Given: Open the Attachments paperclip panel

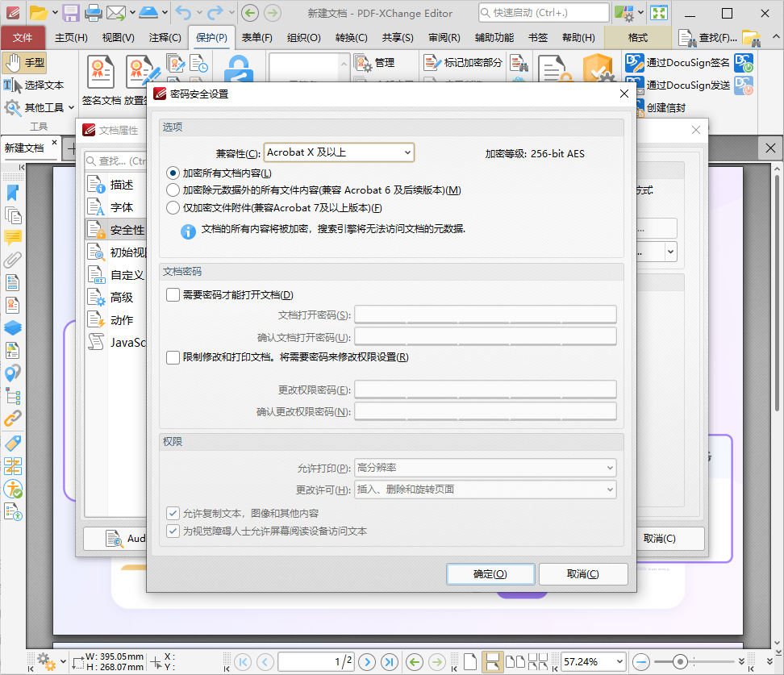Looking at the screenshot, I should pos(12,260).
